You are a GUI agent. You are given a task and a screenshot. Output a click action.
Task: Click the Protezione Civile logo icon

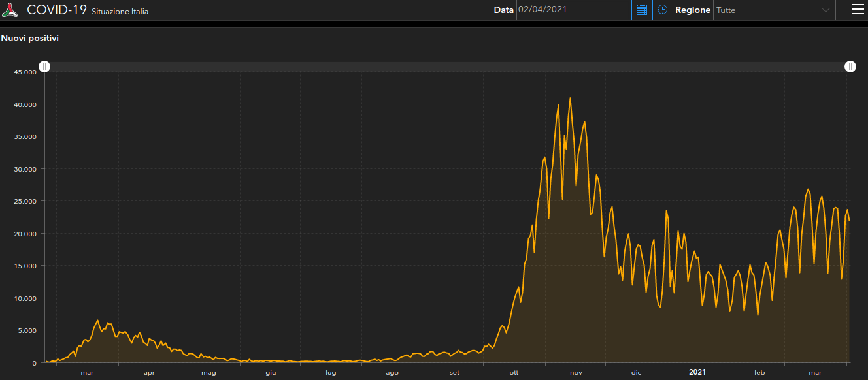click(x=11, y=10)
